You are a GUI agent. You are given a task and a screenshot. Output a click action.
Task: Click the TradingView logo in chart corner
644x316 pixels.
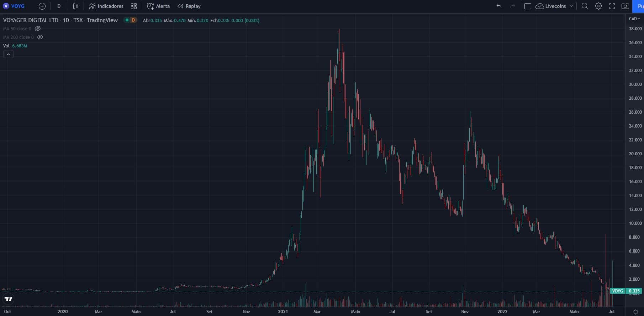coord(9,299)
